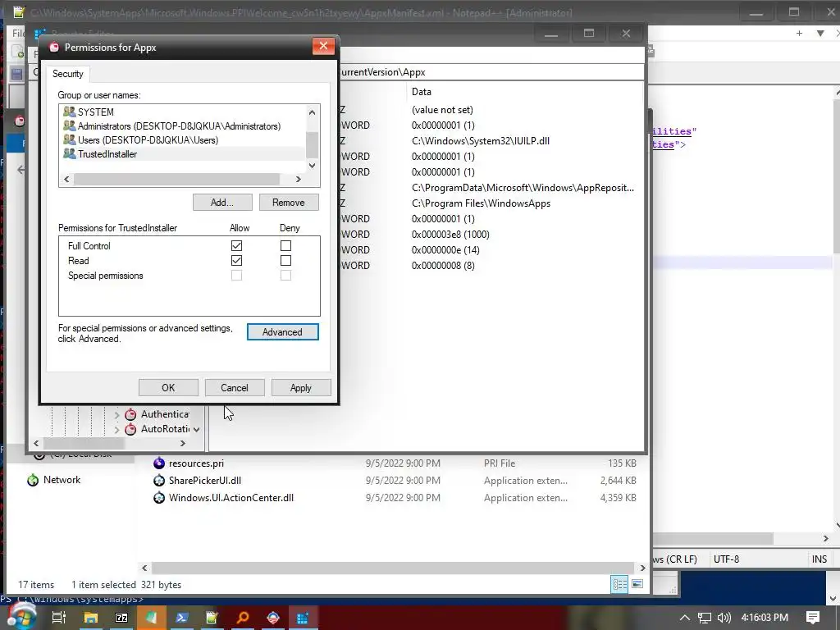
Task: Toggle Allow checkbox for Full Control
Action: point(236,245)
